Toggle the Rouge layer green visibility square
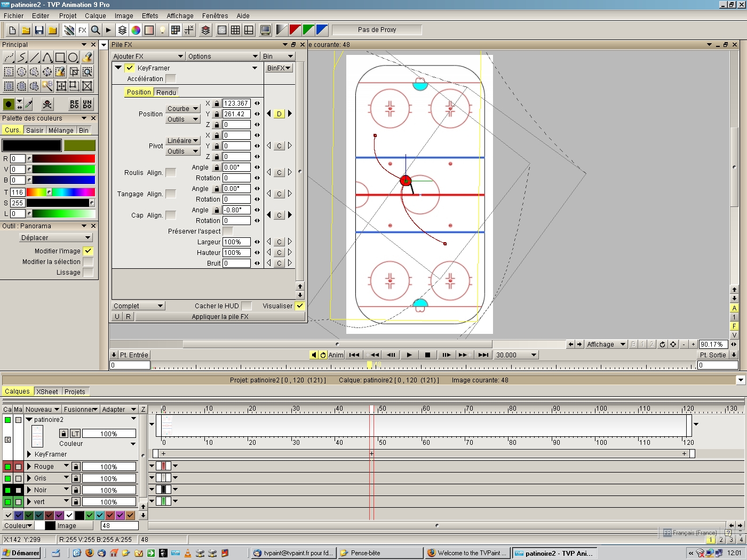 click(7, 467)
